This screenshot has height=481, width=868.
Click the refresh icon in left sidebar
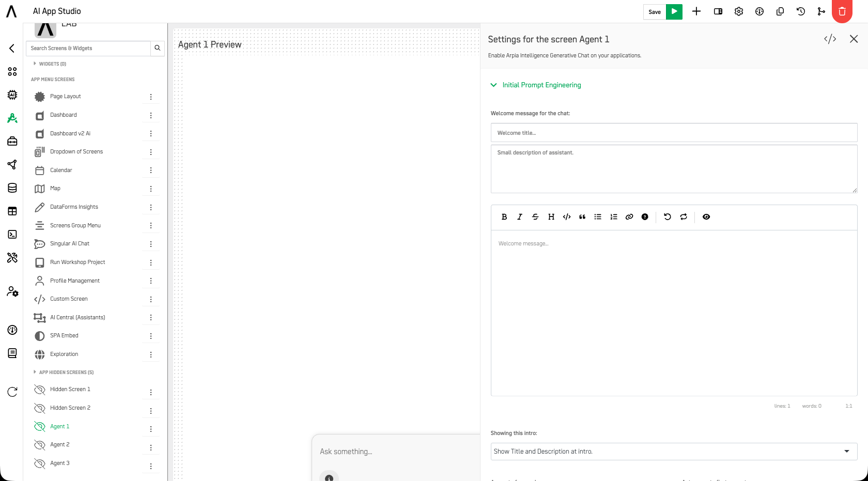[12, 392]
